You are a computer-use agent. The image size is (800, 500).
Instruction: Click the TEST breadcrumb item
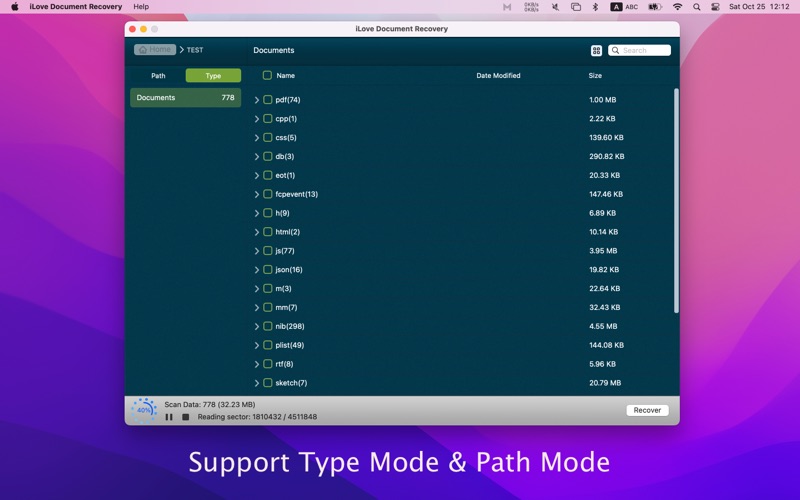[x=195, y=50]
